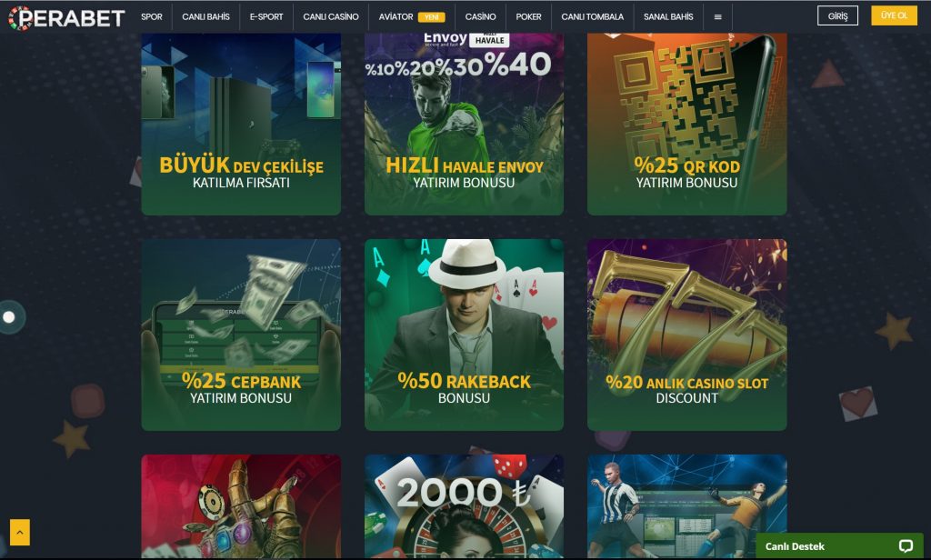Click the chat bubble icon in Canlı Destek
This screenshot has width=931, height=560.
click(x=906, y=545)
